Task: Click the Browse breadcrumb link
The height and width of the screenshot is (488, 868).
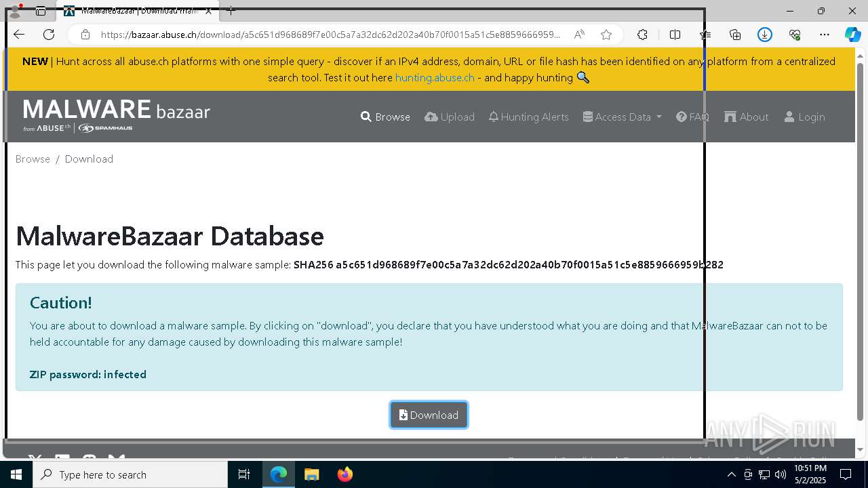Action: (33, 159)
